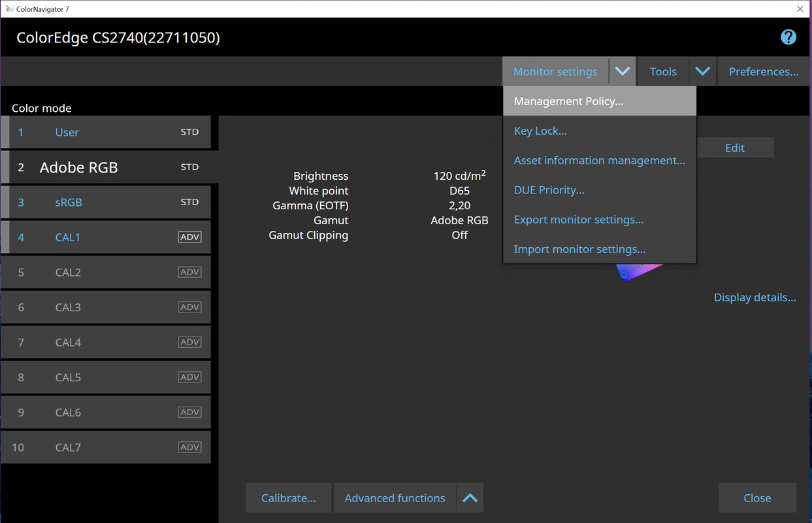Open Advanced functions

pyautogui.click(x=395, y=498)
